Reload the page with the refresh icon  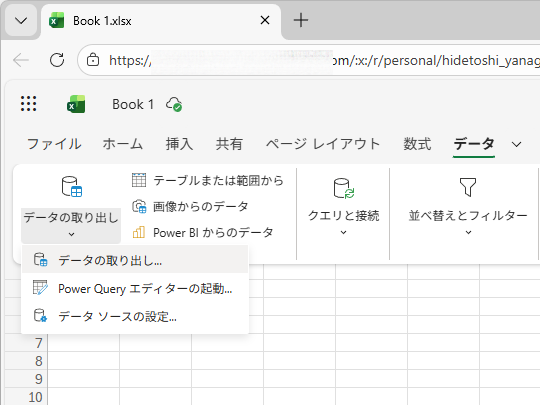click(x=57, y=60)
